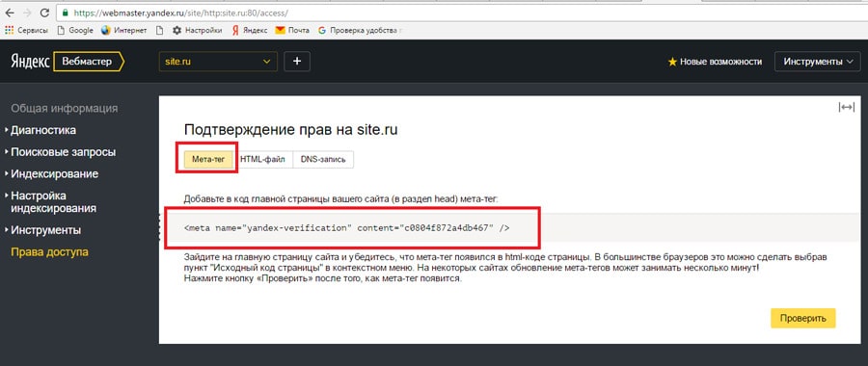Viewport: 868px width, 366px height.
Task: Open the site.ru site selector dropdown
Action: (x=218, y=62)
